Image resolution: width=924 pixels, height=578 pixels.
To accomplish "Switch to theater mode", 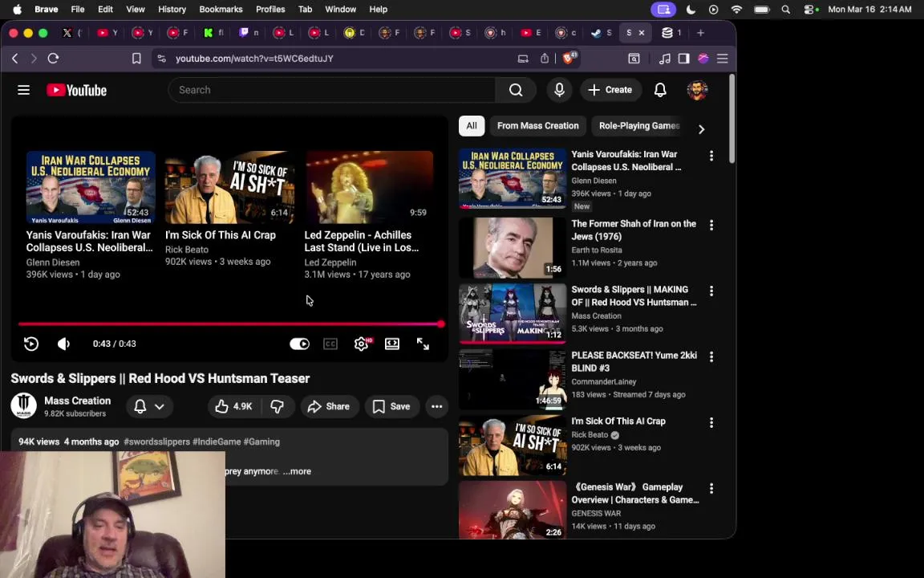I will tap(392, 344).
